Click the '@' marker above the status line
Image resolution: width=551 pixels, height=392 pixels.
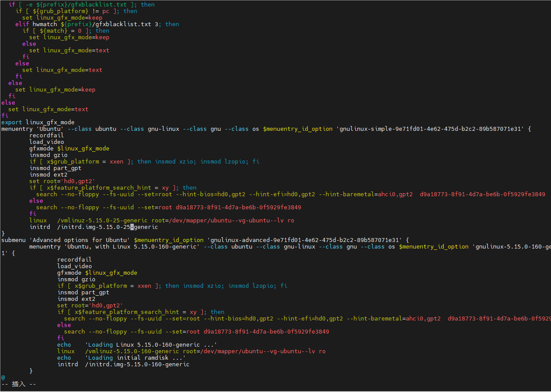click(x=3, y=377)
